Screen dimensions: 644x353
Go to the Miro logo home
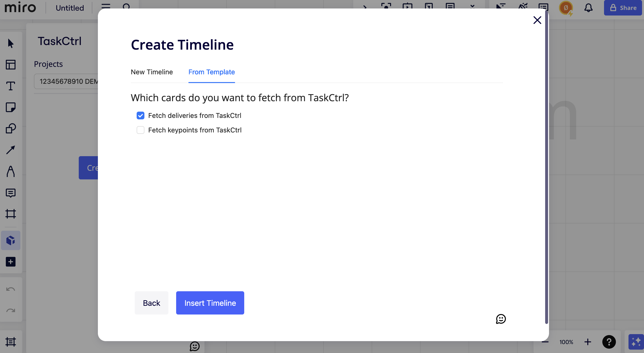tap(20, 8)
